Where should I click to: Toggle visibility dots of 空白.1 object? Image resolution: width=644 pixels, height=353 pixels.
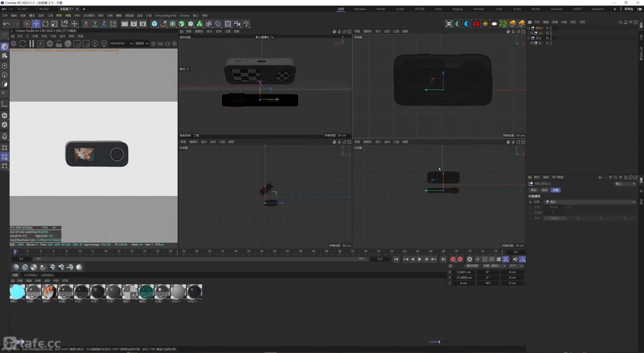[x=551, y=28]
